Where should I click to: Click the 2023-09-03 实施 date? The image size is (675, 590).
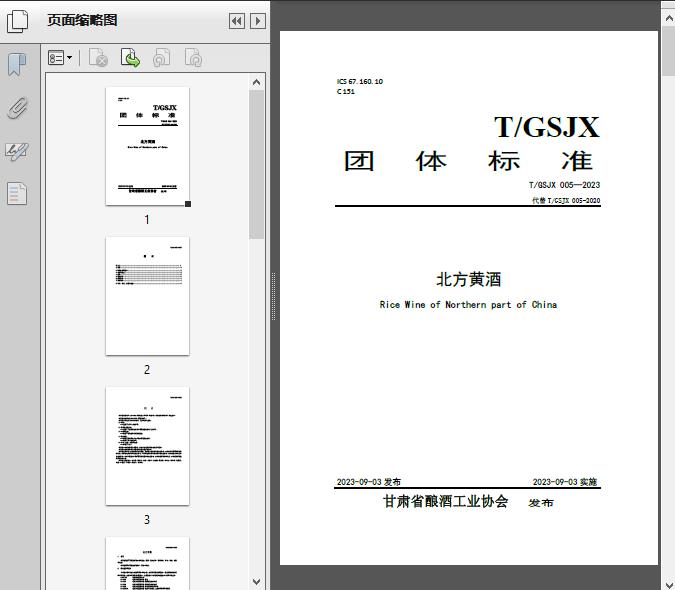click(x=565, y=482)
